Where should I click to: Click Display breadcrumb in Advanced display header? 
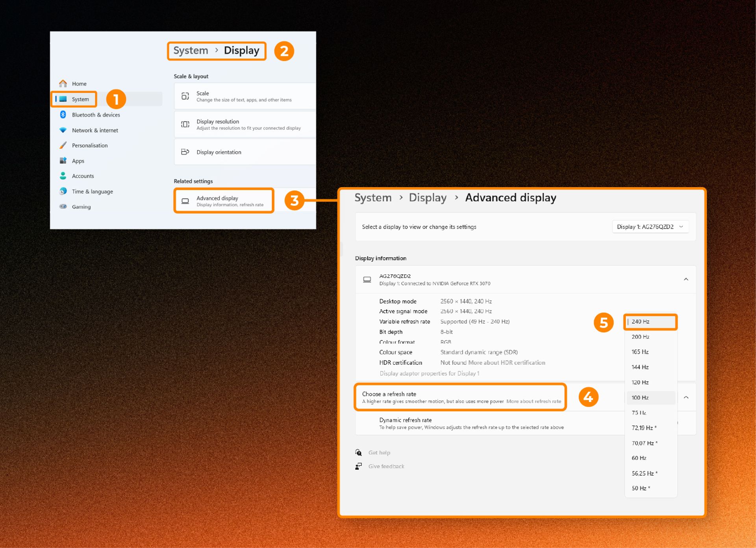click(x=428, y=197)
